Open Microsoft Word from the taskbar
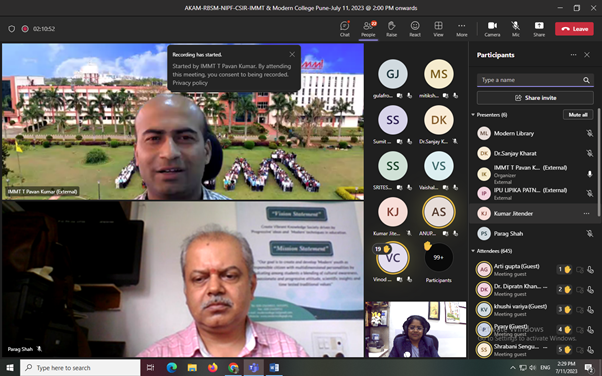Screen dimensions: 602x376 click(x=274, y=368)
